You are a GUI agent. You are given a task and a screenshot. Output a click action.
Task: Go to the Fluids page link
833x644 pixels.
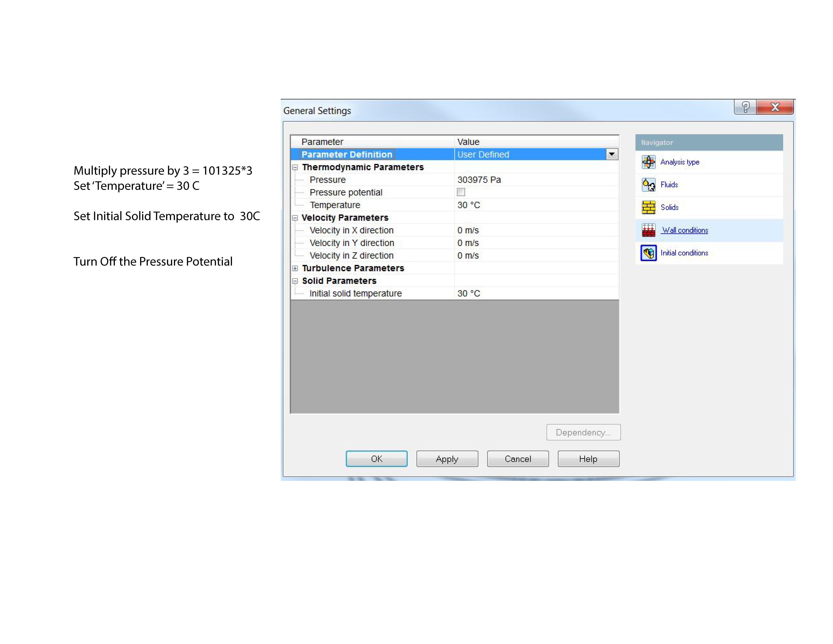click(x=669, y=185)
